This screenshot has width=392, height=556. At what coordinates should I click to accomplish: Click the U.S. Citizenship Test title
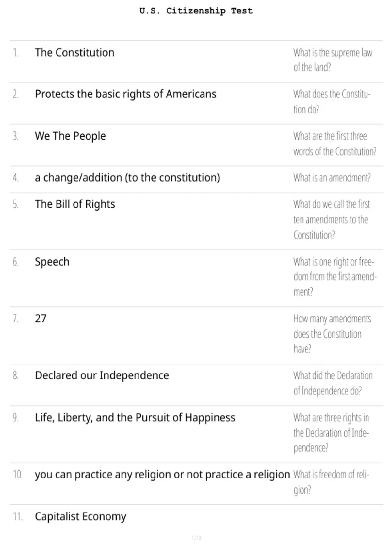click(196, 11)
